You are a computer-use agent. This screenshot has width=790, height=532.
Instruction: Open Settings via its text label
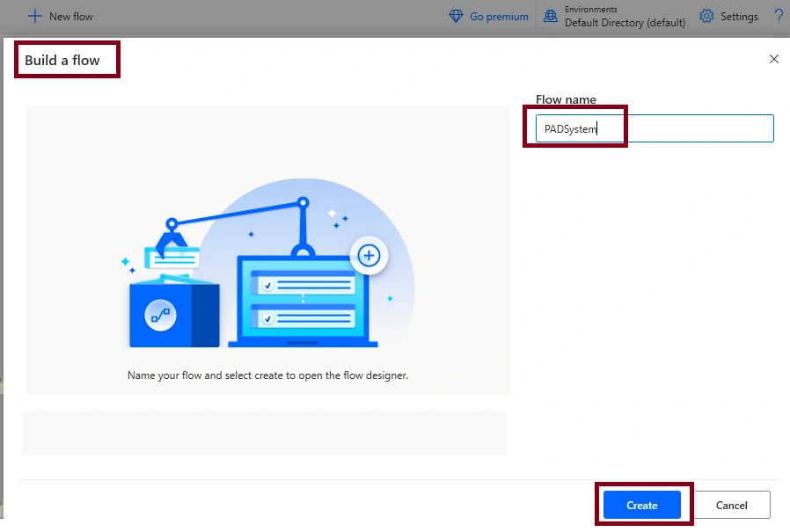pos(739,17)
